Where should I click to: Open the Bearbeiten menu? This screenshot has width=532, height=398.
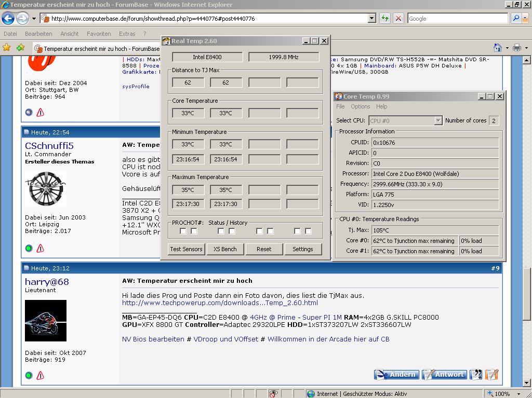click(38, 34)
